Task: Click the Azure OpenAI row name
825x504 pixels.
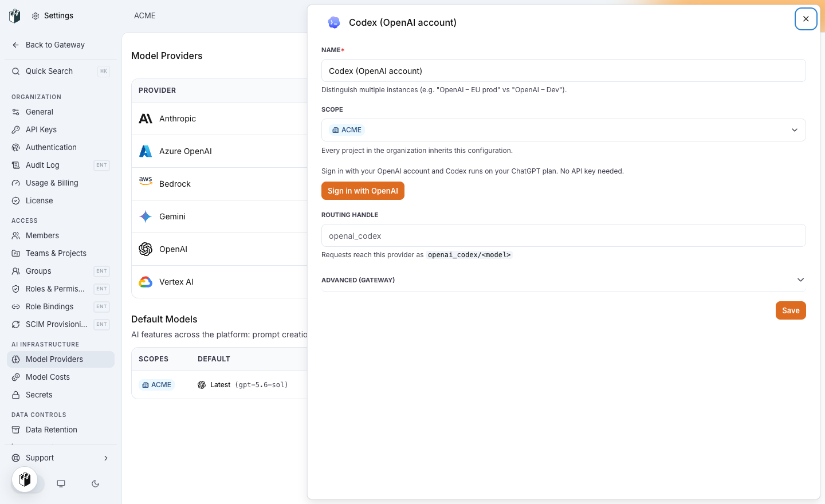Action: (186, 151)
